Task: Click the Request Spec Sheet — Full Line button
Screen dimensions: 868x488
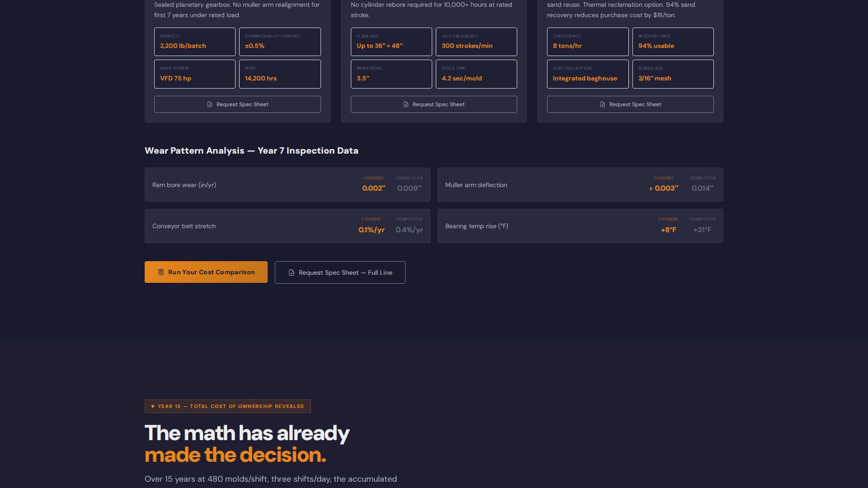Action: point(340,272)
